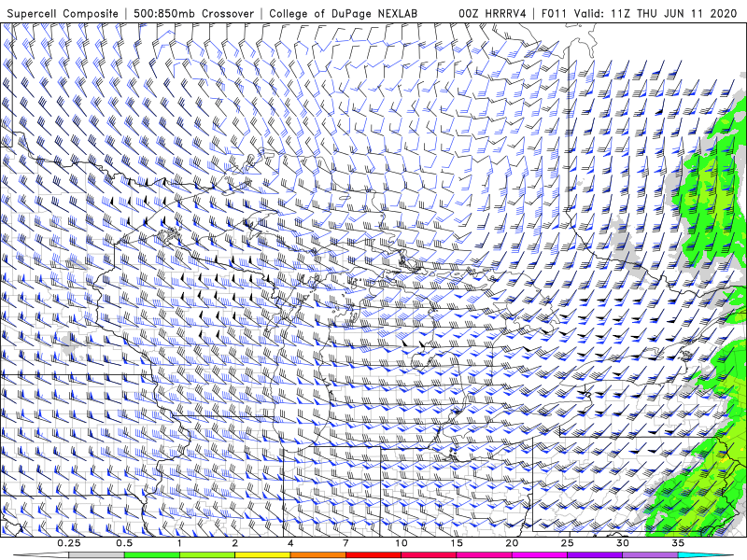
Task: Click the '25' legend value label
Action: 567,543
